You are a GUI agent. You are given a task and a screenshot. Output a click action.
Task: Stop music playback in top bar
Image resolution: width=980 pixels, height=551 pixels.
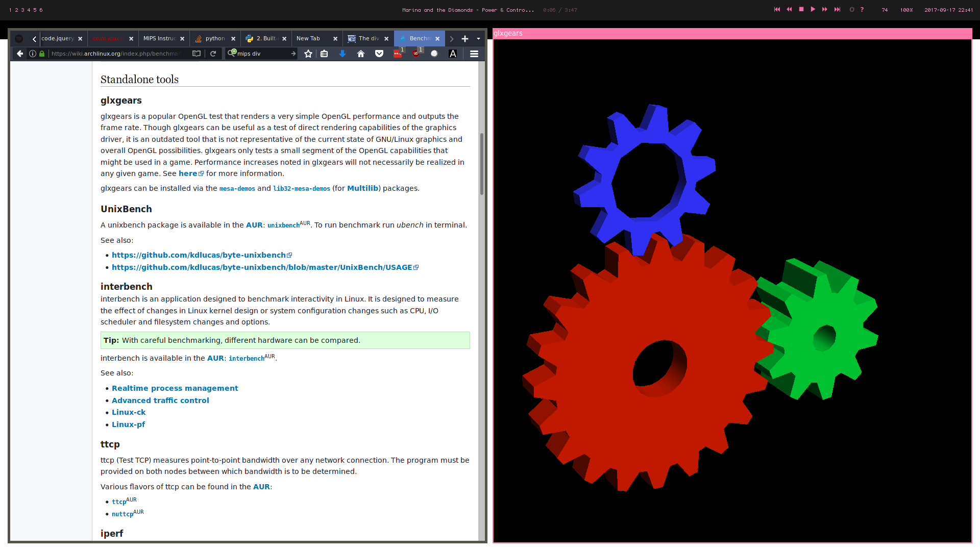[801, 10]
